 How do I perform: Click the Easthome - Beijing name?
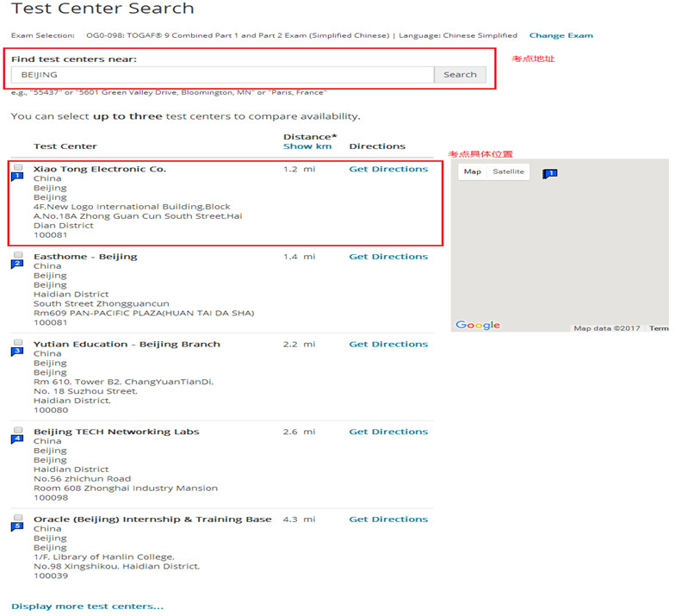[85, 257]
